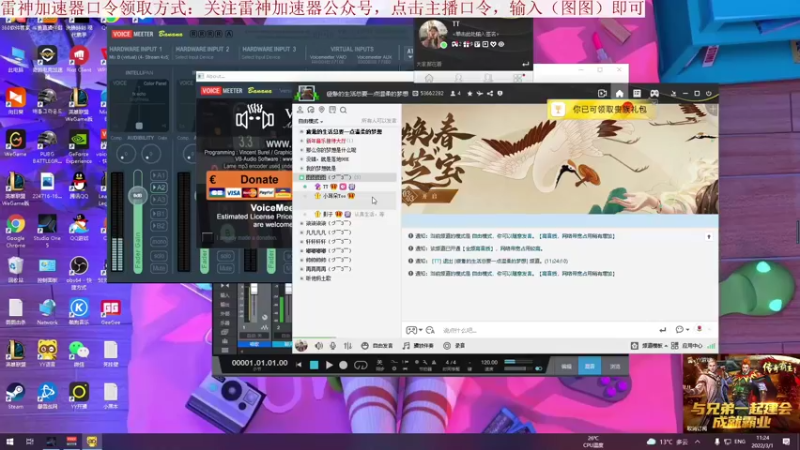Open the taskbar notification center icon
The width and height of the screenshot is (800, 450).
point(786,441)
